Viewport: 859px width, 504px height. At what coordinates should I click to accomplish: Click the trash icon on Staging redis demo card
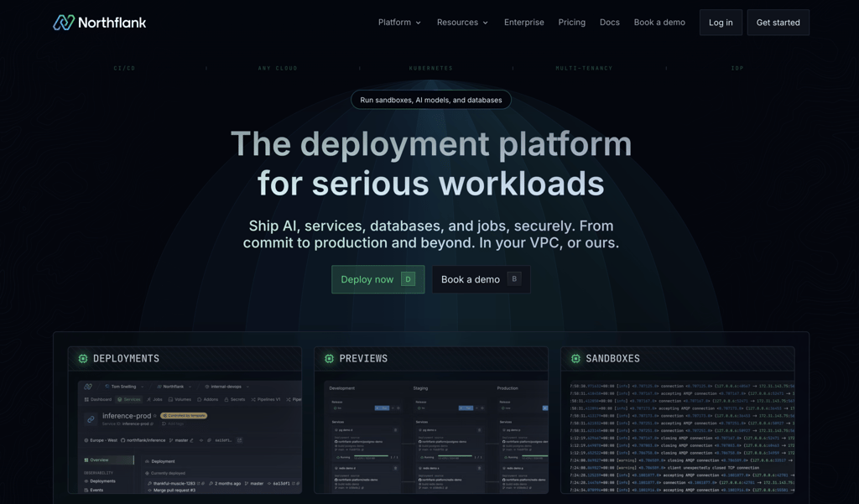coord(479,469)
